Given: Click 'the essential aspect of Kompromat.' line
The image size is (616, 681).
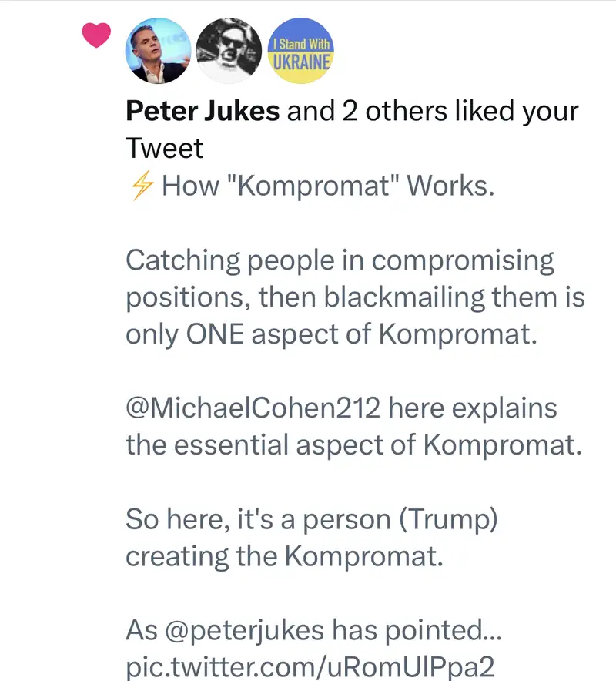Looking at the screenshot, I should click(x=353, y=445).
